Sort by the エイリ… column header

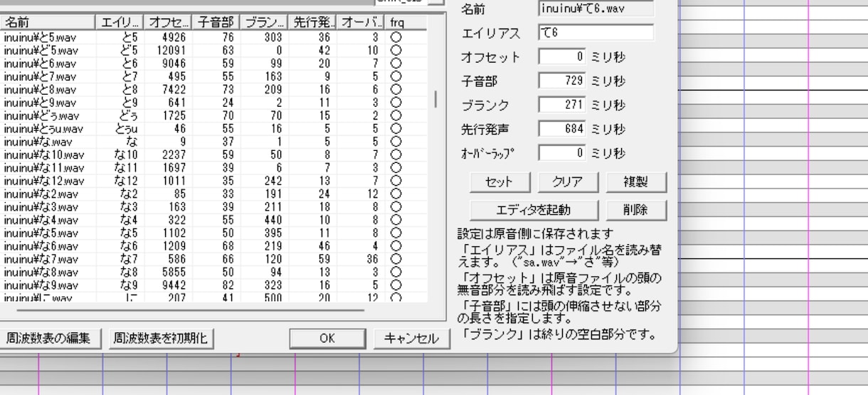tap(120, 23)
